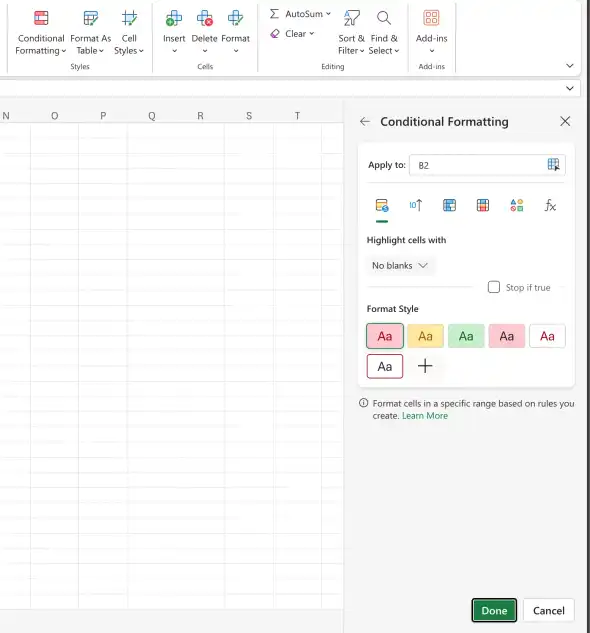Open the Cell Styles gallery

point(129,33)
